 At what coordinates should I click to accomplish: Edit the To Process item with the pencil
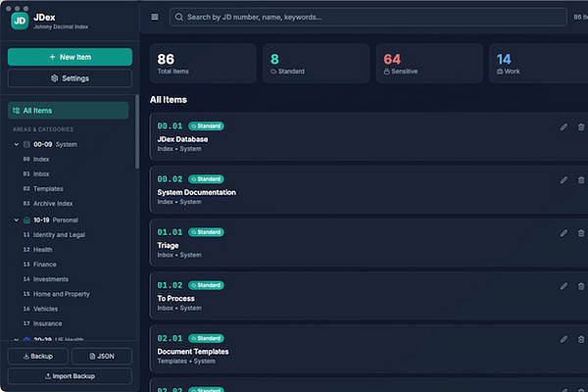[x=563, y=286]
